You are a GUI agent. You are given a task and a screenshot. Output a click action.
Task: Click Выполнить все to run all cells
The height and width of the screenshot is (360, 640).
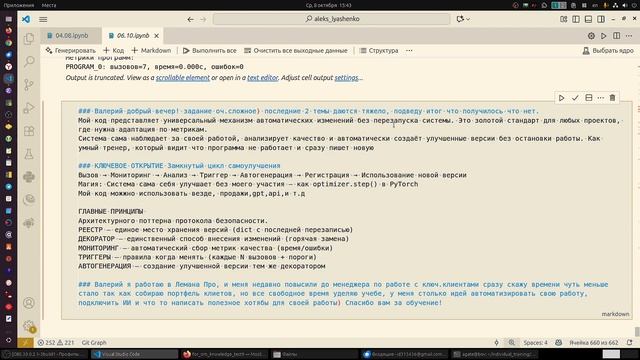[x=210, y=51]
